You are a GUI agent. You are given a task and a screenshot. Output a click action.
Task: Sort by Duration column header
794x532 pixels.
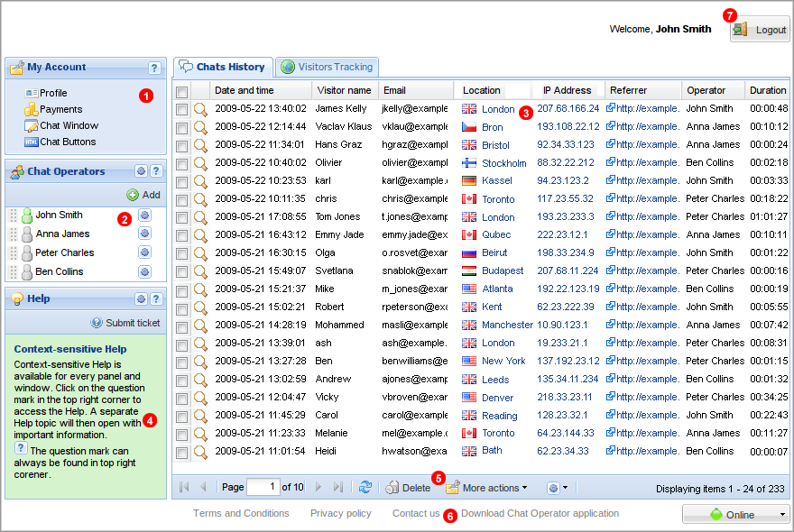[768, 90]
